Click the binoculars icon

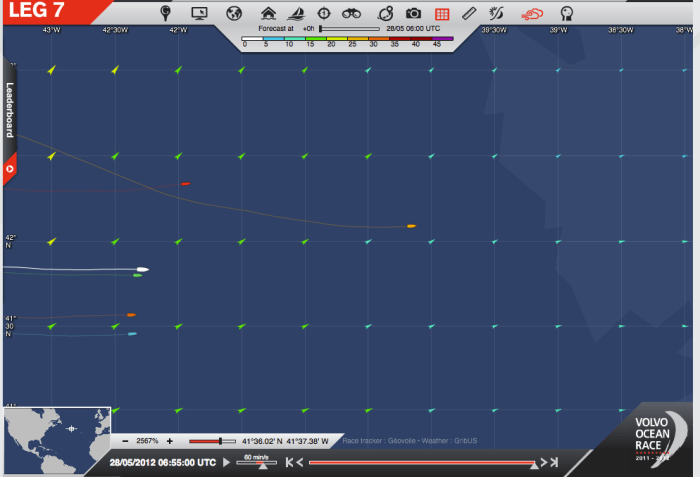point(351,14)
